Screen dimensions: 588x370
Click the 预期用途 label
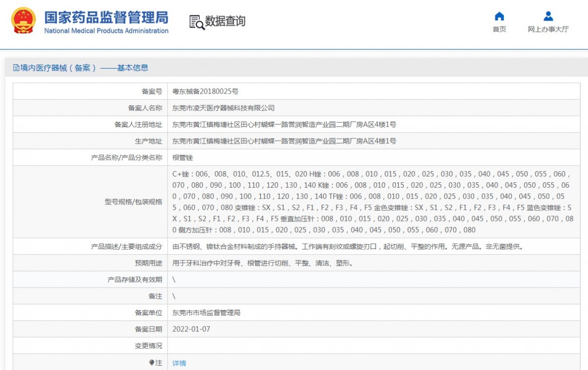(x=148, y=263)
